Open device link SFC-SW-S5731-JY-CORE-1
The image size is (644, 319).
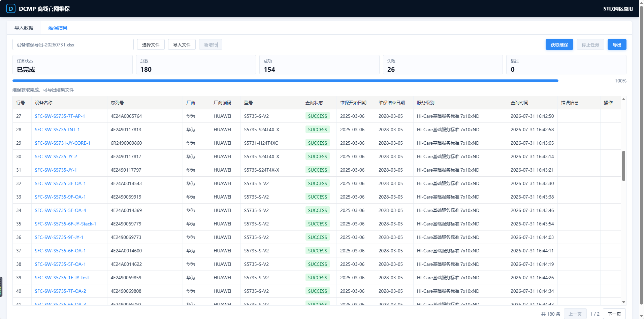tap(63, 143)
